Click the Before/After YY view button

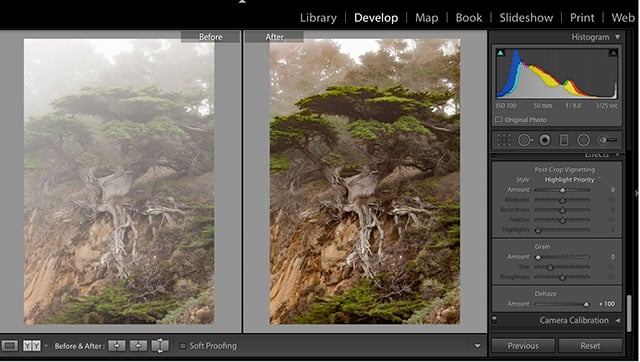(31, 346)
